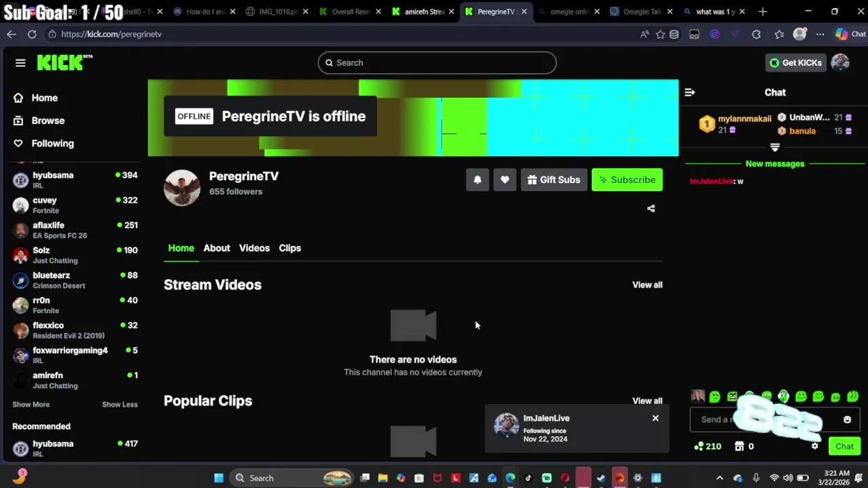868x488 pixels.
Task: Open flexxico Resident Evil 2 channel
Action: click(75, 330)
